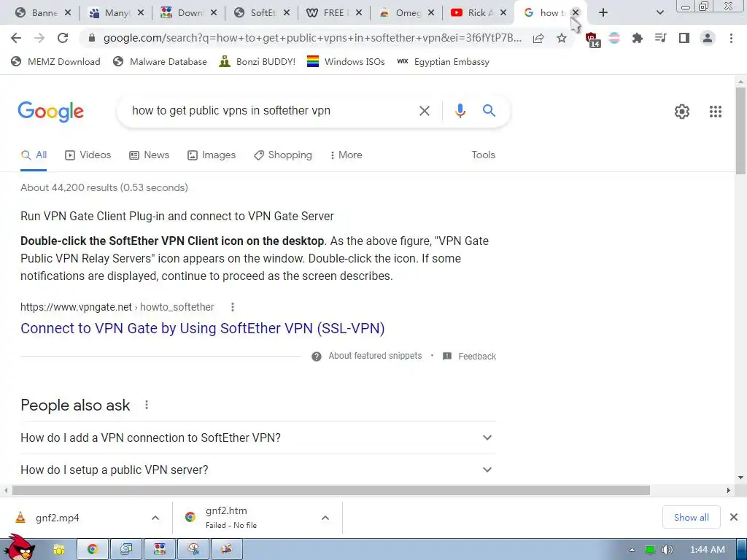The image size is (747, 560).
Task: Submit search with the magnifier icon
Action: (489, 111)
